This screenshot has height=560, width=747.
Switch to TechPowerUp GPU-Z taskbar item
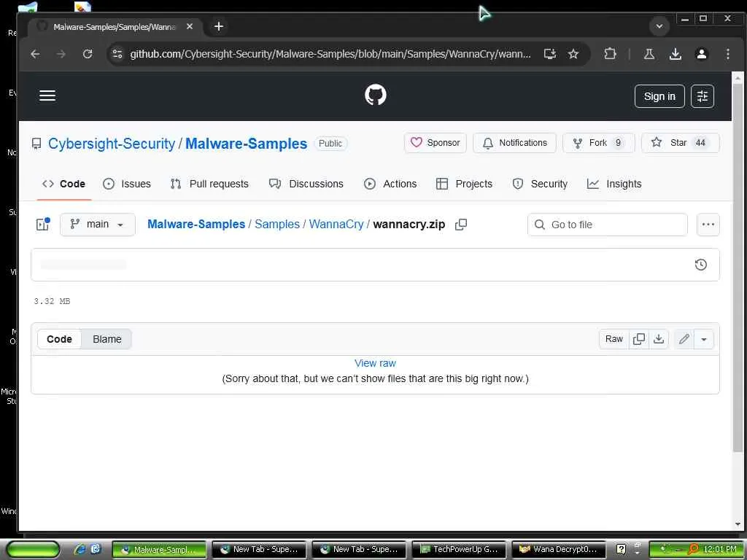[460, 550]
